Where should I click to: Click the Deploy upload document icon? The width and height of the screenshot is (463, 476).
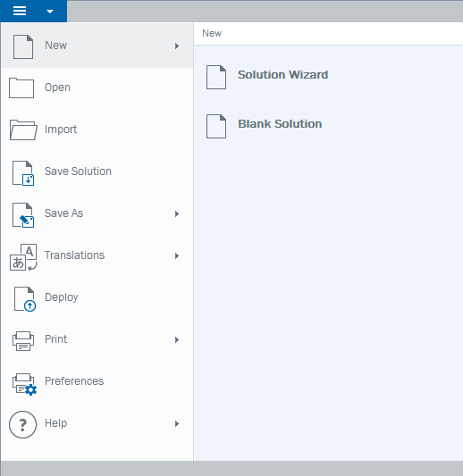pos(25,299)
